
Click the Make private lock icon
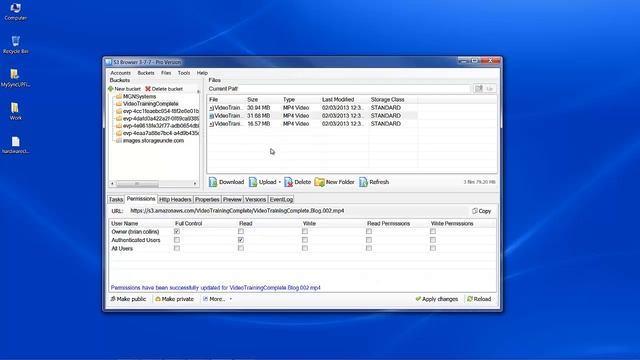[158, 299]
